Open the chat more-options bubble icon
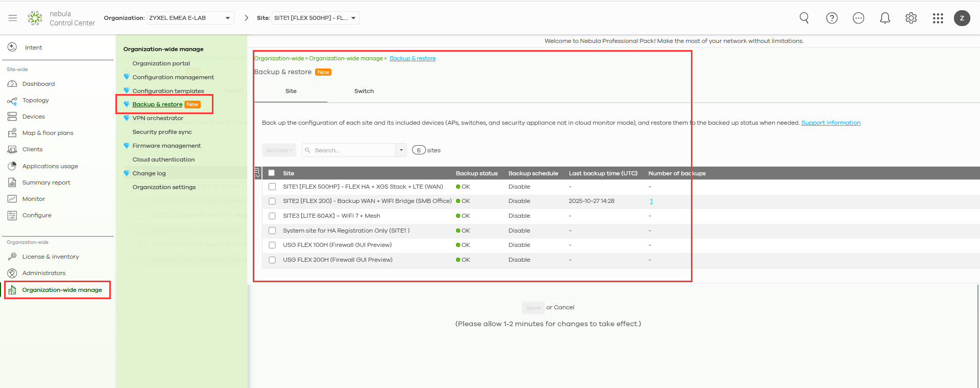This screenshot has height=388, width=980. [x=858, y=18]
